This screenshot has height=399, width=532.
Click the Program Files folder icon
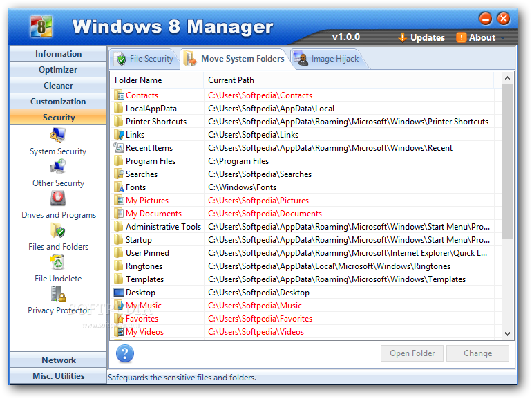tap(119, 161)
